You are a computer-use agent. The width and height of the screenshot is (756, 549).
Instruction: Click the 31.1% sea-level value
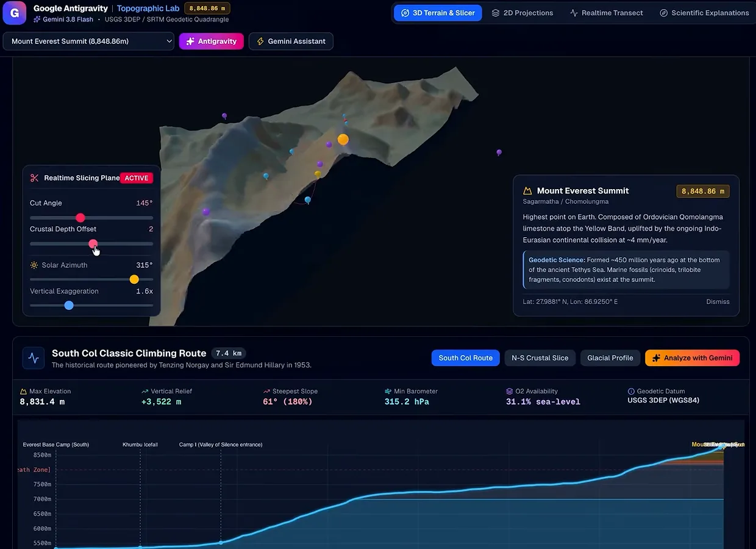coord(543,402)
